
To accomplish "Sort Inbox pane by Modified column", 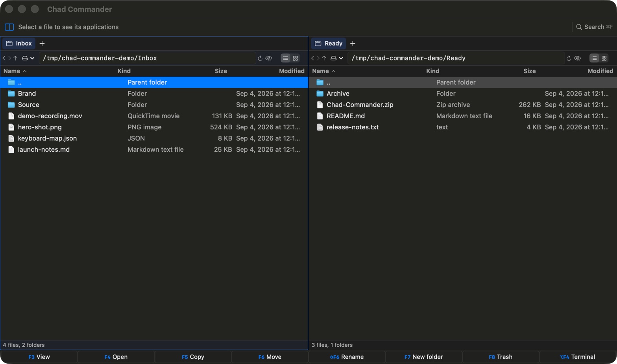I will pyautogui.click(x=292, y=71).
